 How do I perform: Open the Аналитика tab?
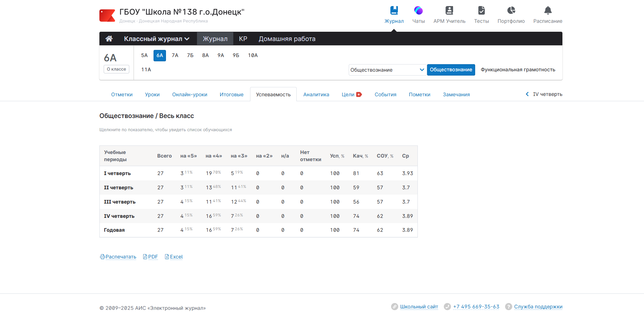pyautogui.click(x=316, y=94)
